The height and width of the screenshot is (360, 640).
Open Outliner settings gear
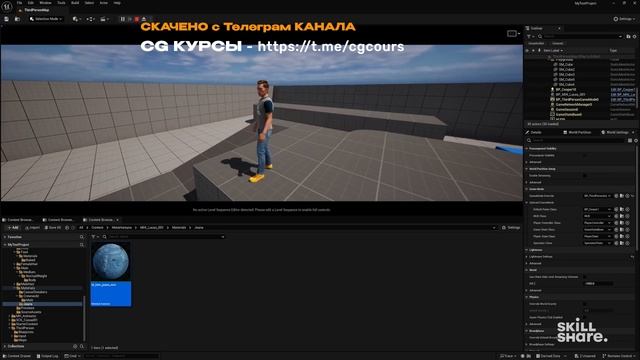point(635,36)
